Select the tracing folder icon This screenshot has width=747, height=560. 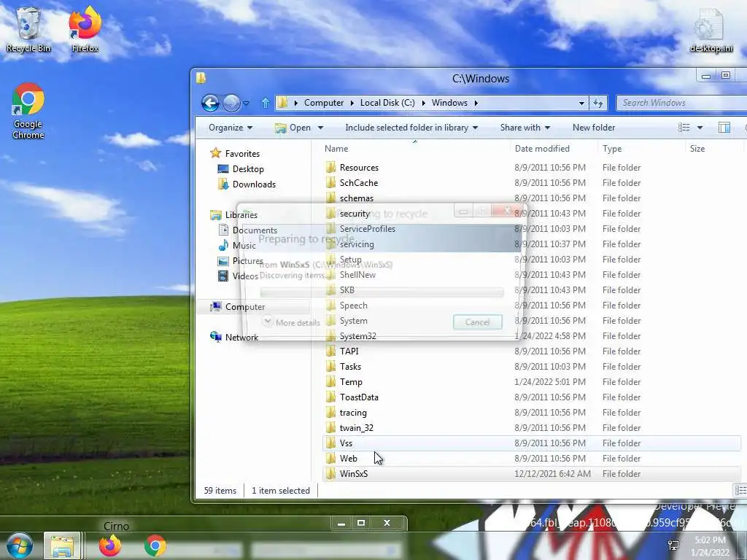(331, 413)
